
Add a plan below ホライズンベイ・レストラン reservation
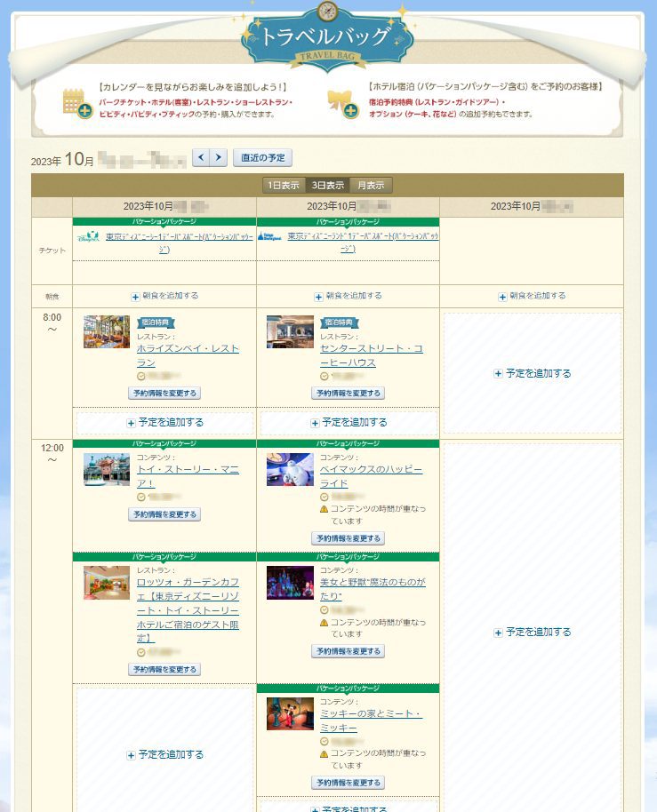pyautogui.click(x=164, y=423)
